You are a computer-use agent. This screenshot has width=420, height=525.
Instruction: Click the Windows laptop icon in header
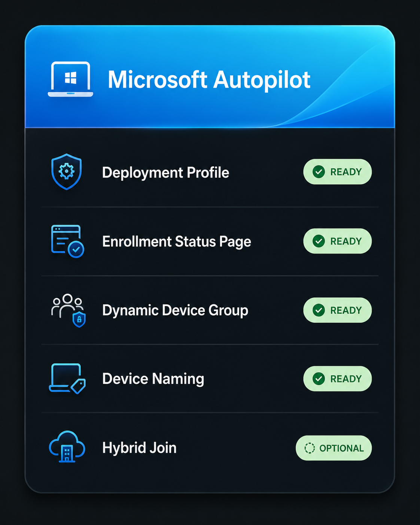click(x=70, y=79)
